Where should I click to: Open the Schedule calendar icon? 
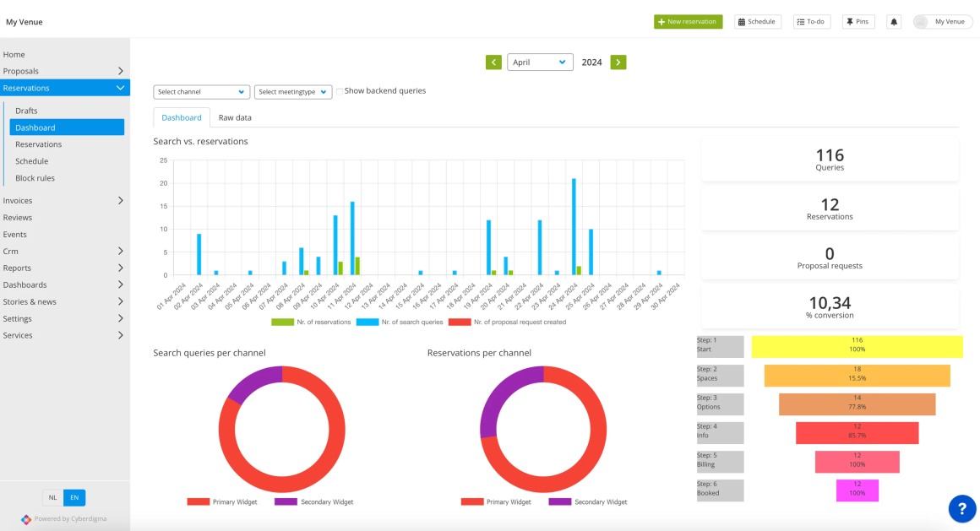coord(756,21)
